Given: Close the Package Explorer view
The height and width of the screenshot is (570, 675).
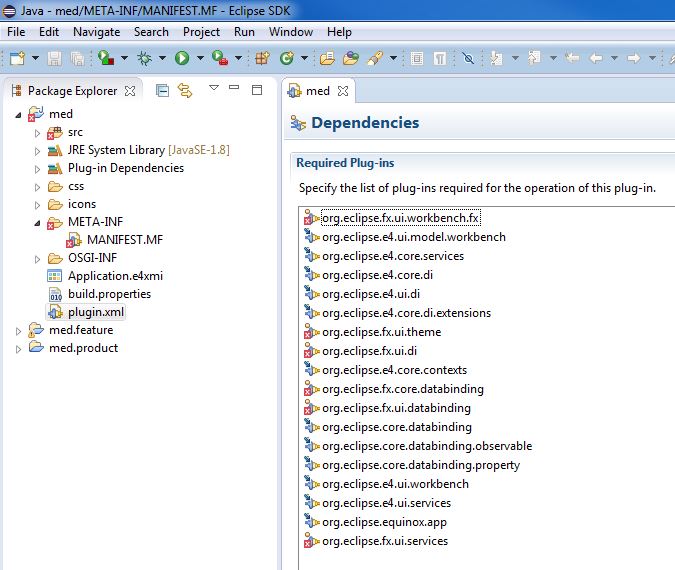Looking at the screenshot, I should 130,91.
